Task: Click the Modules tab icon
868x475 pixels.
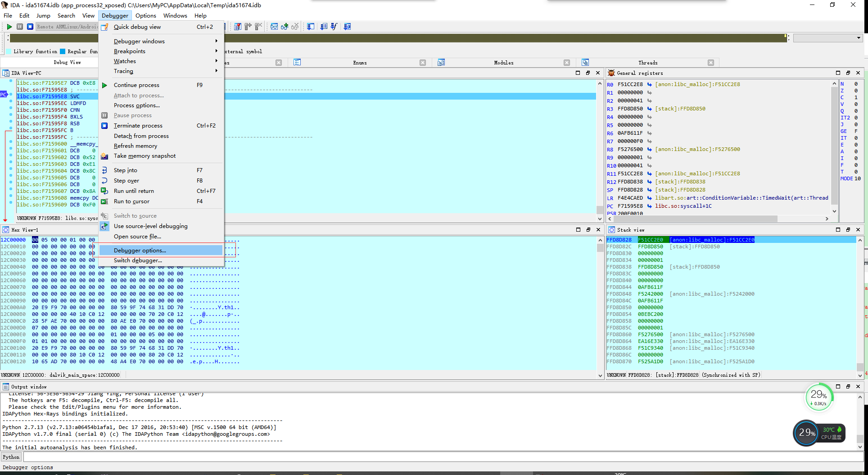Action: pyautogui.click(x=441, y=62)
